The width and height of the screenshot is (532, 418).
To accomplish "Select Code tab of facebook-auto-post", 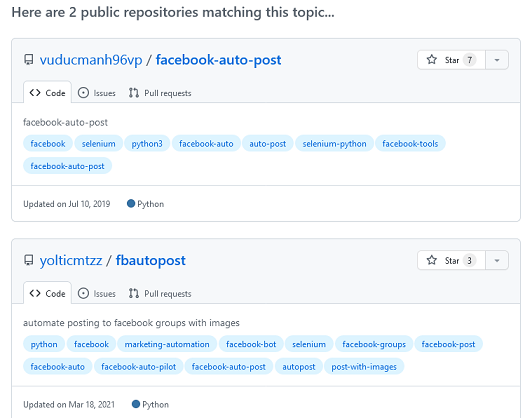I will pyautogui.click(x=48, y=93).
